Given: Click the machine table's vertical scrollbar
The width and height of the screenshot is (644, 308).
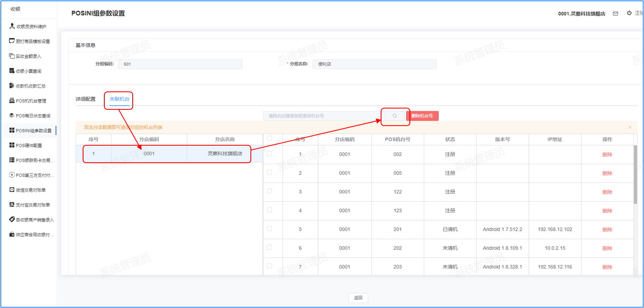Looking at the screenshot, I should click(635, 174).
